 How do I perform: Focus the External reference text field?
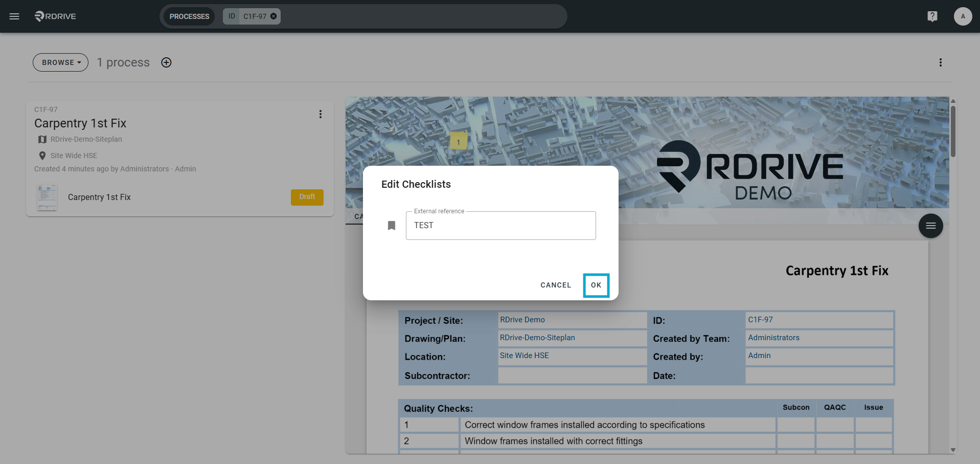501,226
